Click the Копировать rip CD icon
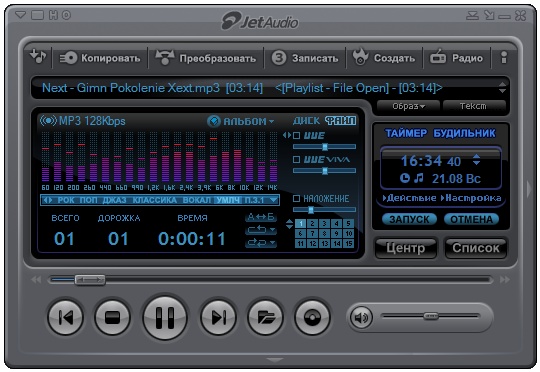The height and width of the screenshot is (372, 540). 68,58
